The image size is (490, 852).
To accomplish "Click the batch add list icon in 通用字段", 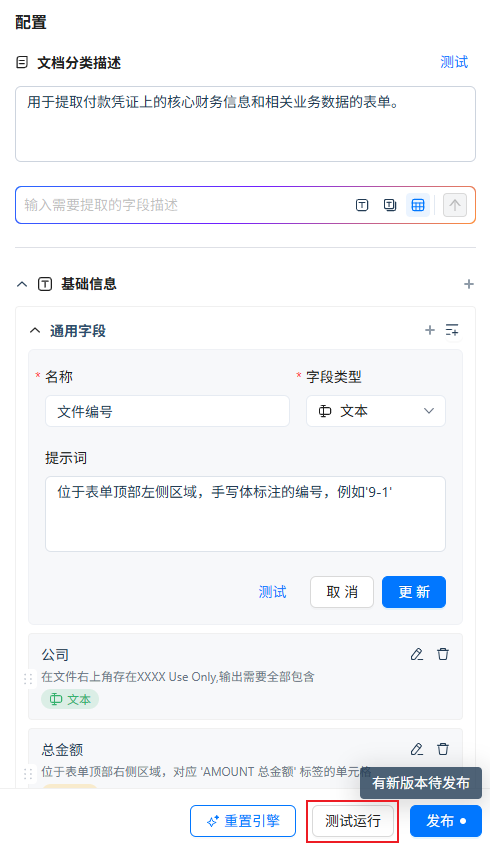I will click(x=452, y=330).
